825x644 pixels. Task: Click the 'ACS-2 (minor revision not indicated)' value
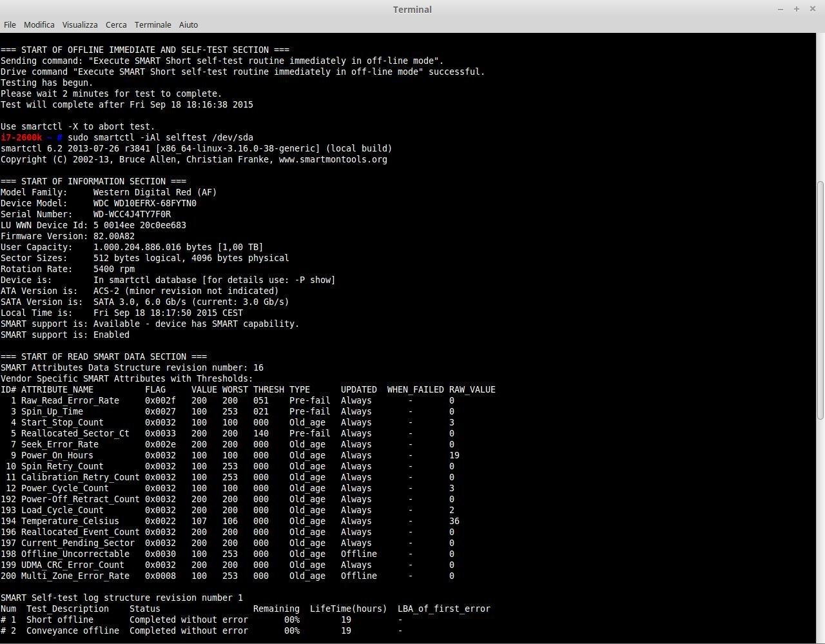(186, 291)
